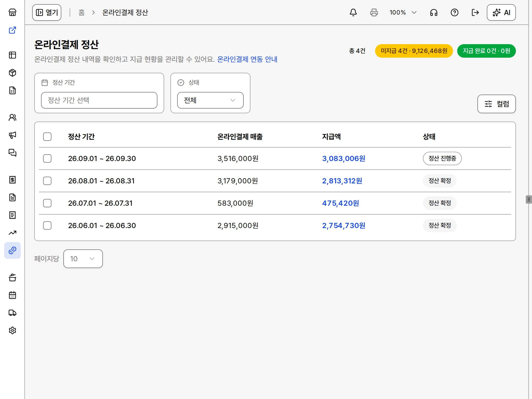Open the 2,754,730원 payment amount link
The height and width of the screenshot is (399, 532).
point(344,225)
